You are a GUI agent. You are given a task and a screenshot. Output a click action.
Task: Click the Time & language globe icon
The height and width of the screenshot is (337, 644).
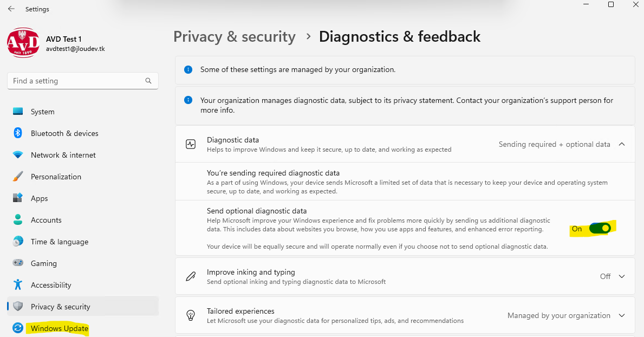(x=18, y=241)
